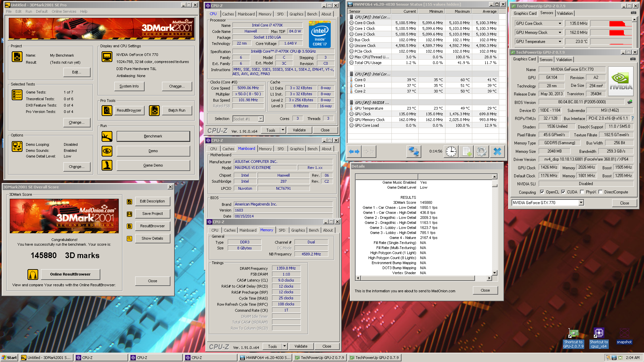Click the magnifier icon beside Show Details
The image size is (644, 362).
pyautogui.click(x=129, y=239)
